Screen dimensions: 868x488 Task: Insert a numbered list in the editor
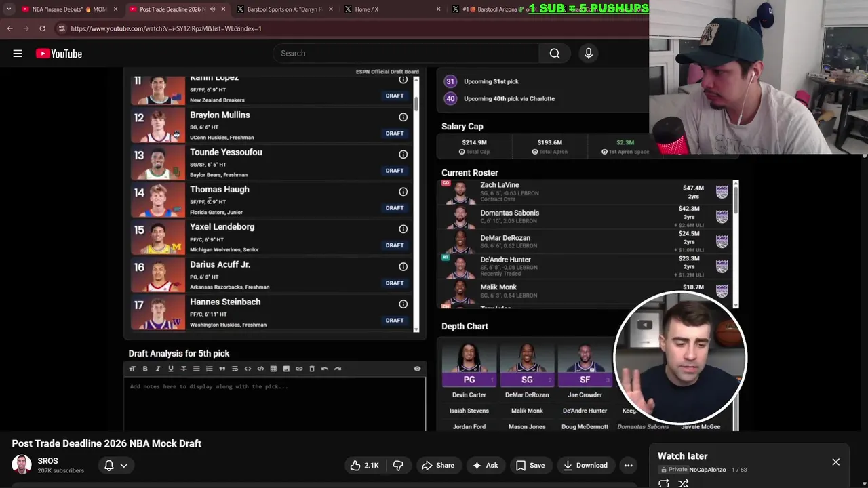point(210,369)
